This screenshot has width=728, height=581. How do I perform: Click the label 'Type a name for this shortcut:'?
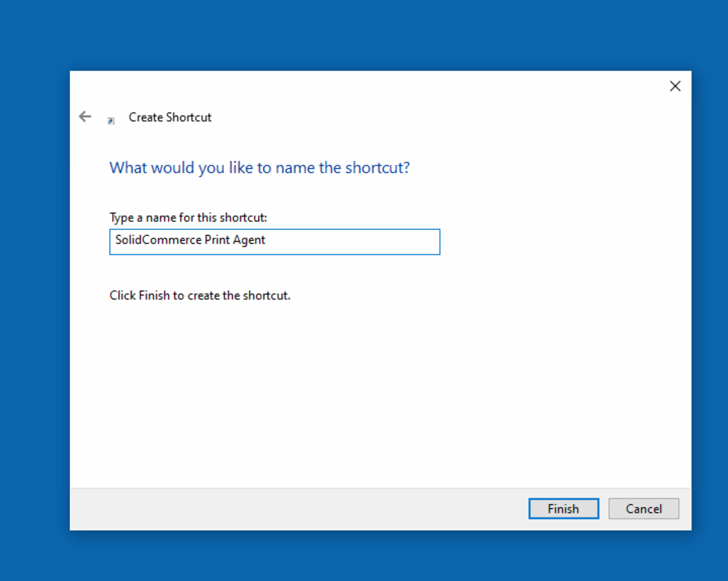[188, 218]
